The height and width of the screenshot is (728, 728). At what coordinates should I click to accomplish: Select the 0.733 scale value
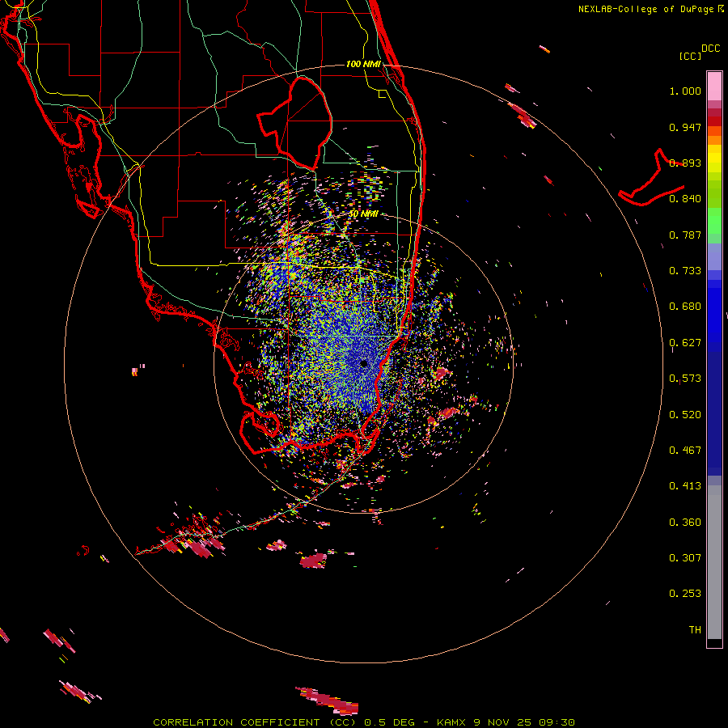click(685, 271)
